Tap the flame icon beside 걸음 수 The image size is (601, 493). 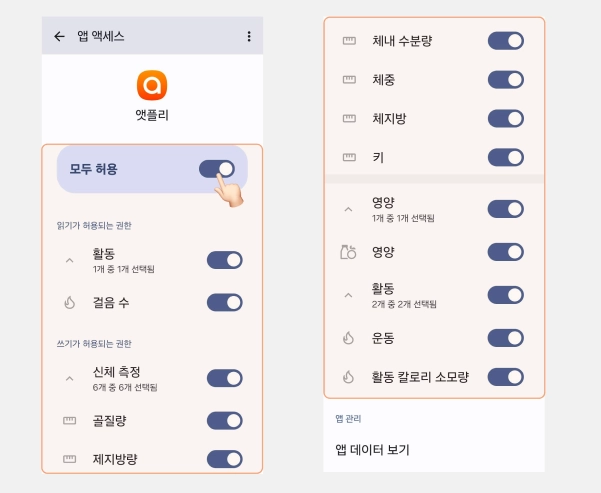point(69,302)
